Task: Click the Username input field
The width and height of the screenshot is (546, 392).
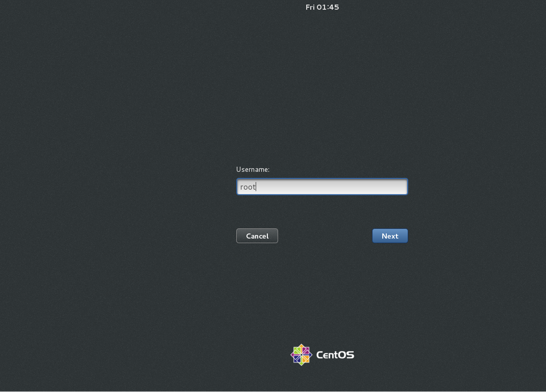Action: [322, 187]
